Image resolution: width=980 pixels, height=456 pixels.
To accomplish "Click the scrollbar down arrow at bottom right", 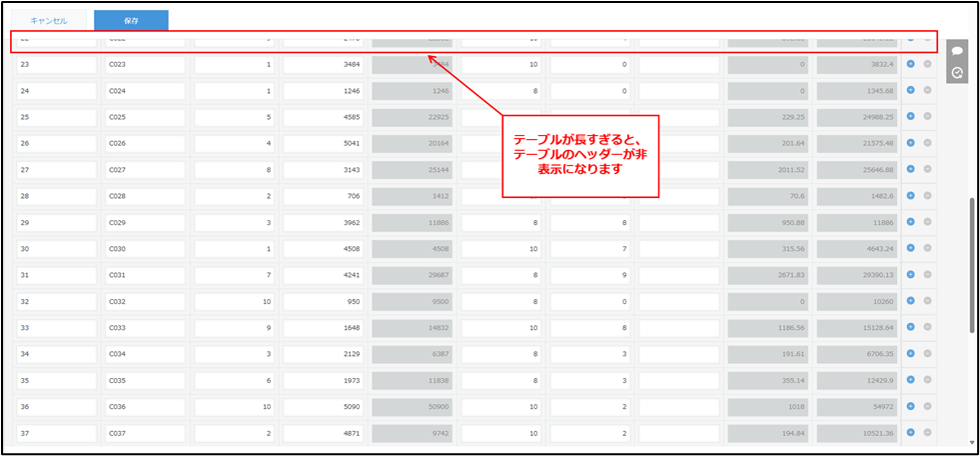I will [972, 441].
